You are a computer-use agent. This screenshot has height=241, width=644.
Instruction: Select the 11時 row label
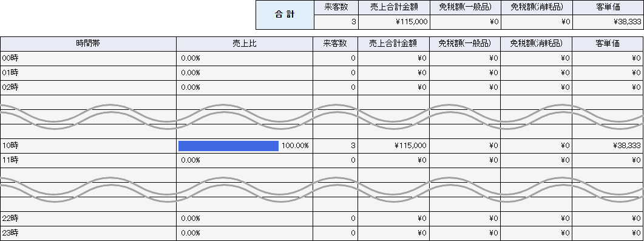[10, 160]
